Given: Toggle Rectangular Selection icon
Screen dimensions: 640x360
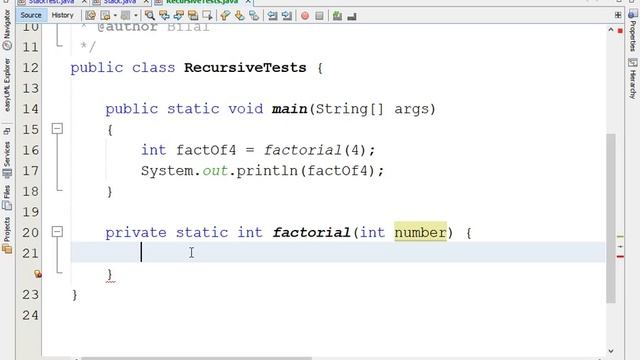Looking at the screenshot, I should [207, 16].
